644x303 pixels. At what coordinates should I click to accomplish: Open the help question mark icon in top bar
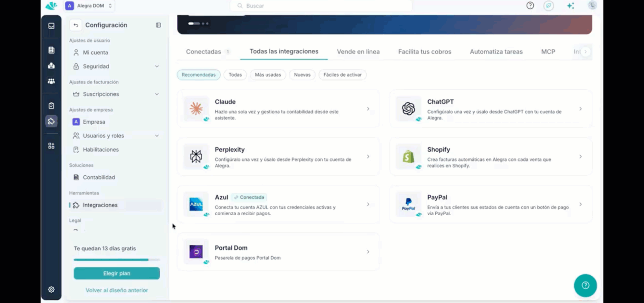[x=530, y=5]
